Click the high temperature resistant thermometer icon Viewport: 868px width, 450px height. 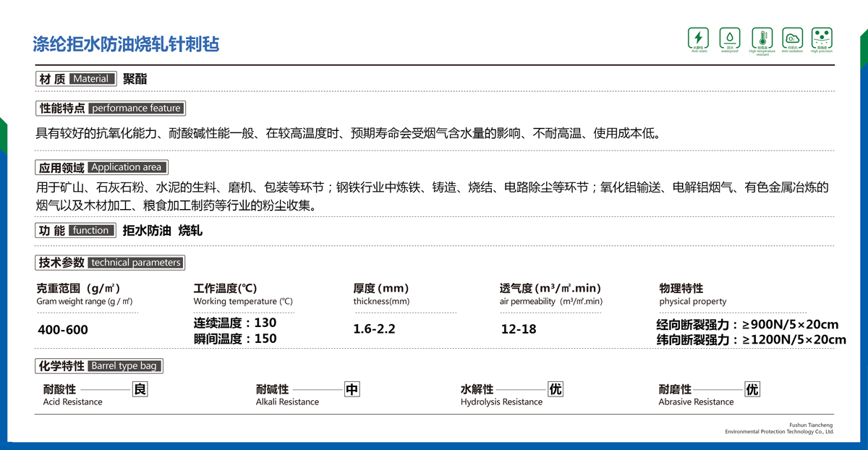[762, 38]
